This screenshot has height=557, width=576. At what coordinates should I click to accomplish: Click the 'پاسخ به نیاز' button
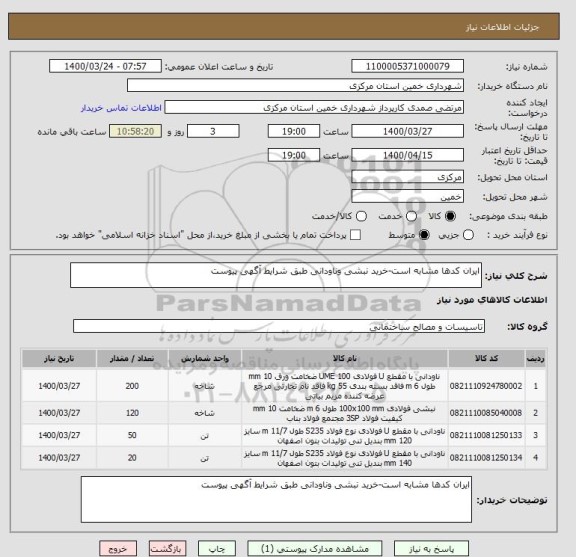[431, 549]
